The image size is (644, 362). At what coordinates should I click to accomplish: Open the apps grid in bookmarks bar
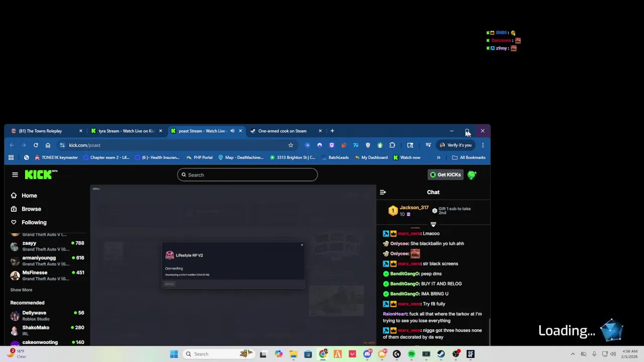(x=11, y=157)
